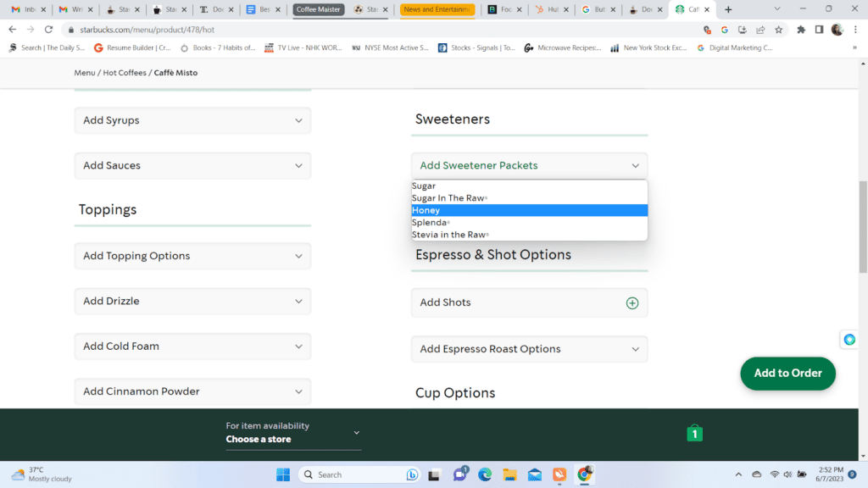
Task: Click the floating blue assistant icon
Action: tap(849, 339)
